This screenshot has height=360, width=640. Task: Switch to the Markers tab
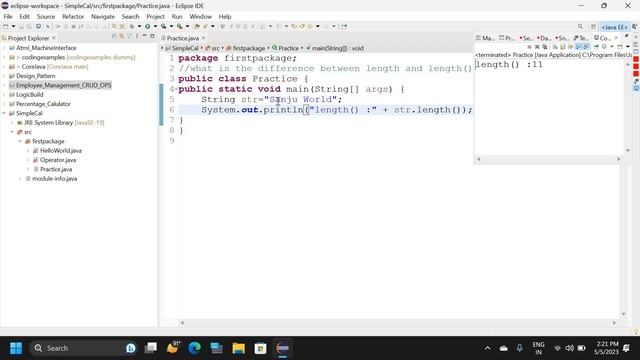point(485,38)
